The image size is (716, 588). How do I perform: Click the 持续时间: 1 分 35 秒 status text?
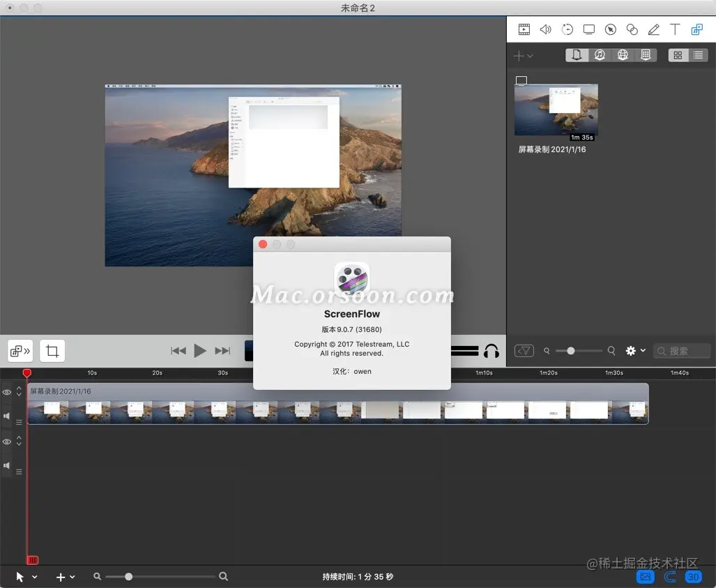tap(358, 577)
